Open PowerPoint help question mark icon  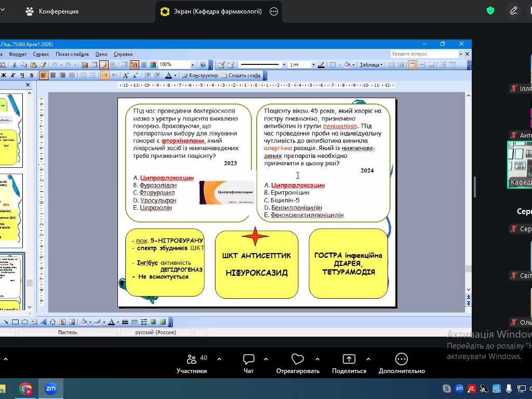click(x=203, y=65)
